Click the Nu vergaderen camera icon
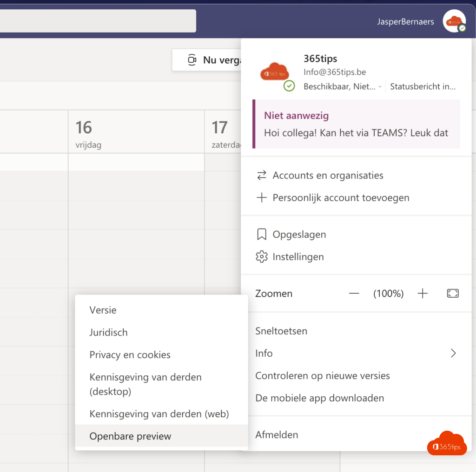The width and height of the screenshot is (476, 472). (x=192, y=60)
